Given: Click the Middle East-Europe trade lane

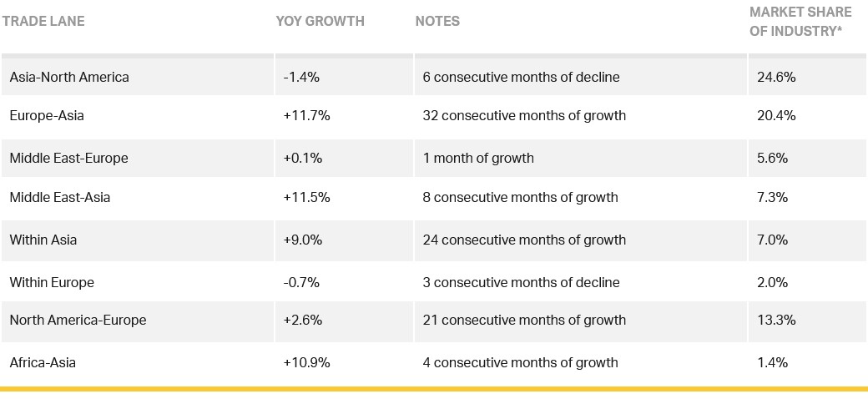Looking at the screenshot, I should pyautogui.click(x=68, y=158).
